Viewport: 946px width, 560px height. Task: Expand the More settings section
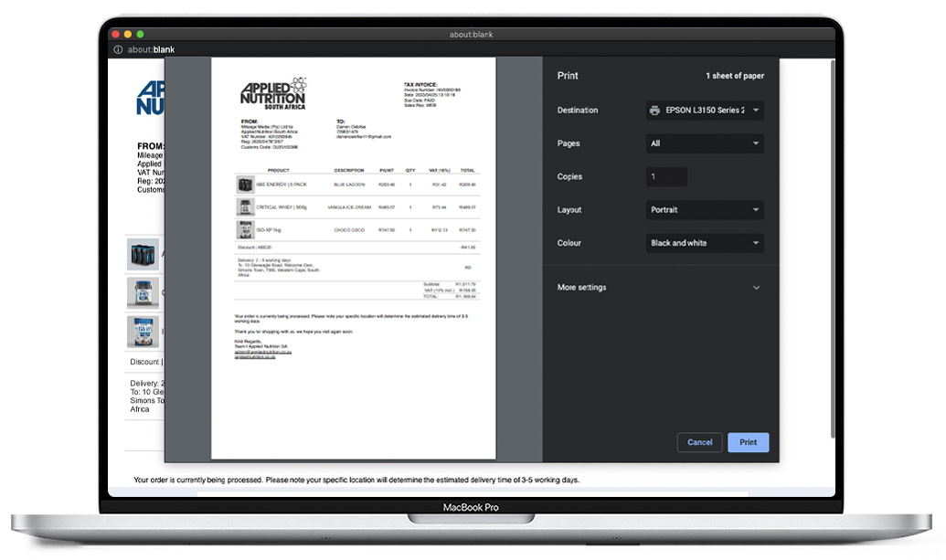click(659, 288)
